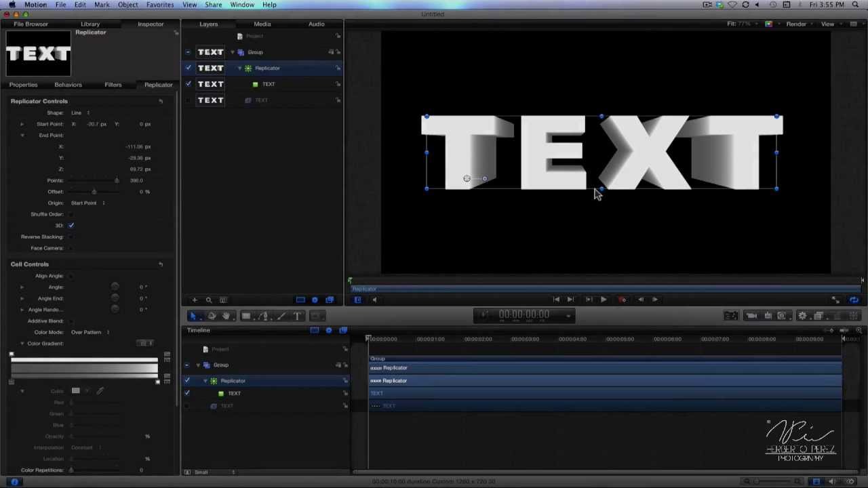The height and width of the screenshot is (488, 868).
Task: Switch to the Library tab
Action: [x=90, y=24]
